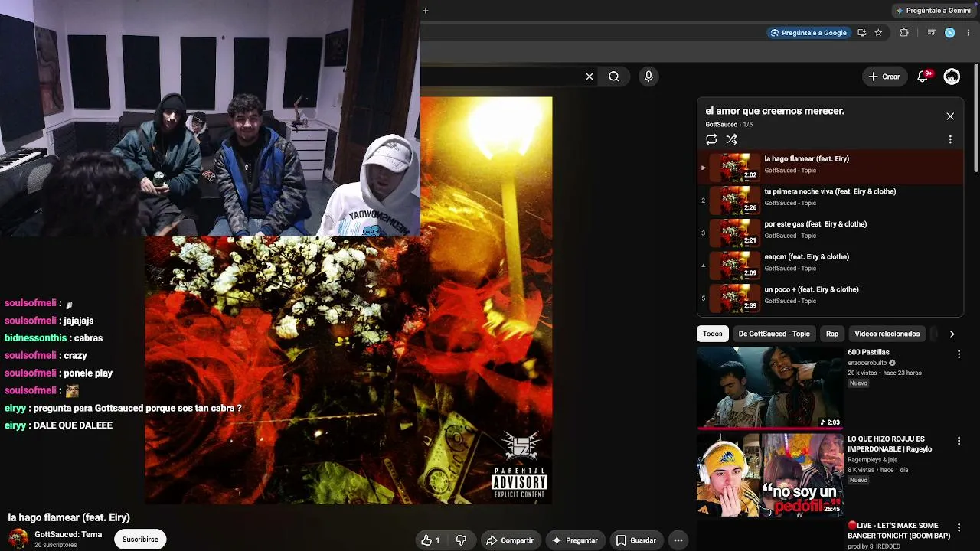Open more options for '600 Pastillas'
Image resolution: width=980 pixels, height=551 pixels.
click(x=959, y=354)
